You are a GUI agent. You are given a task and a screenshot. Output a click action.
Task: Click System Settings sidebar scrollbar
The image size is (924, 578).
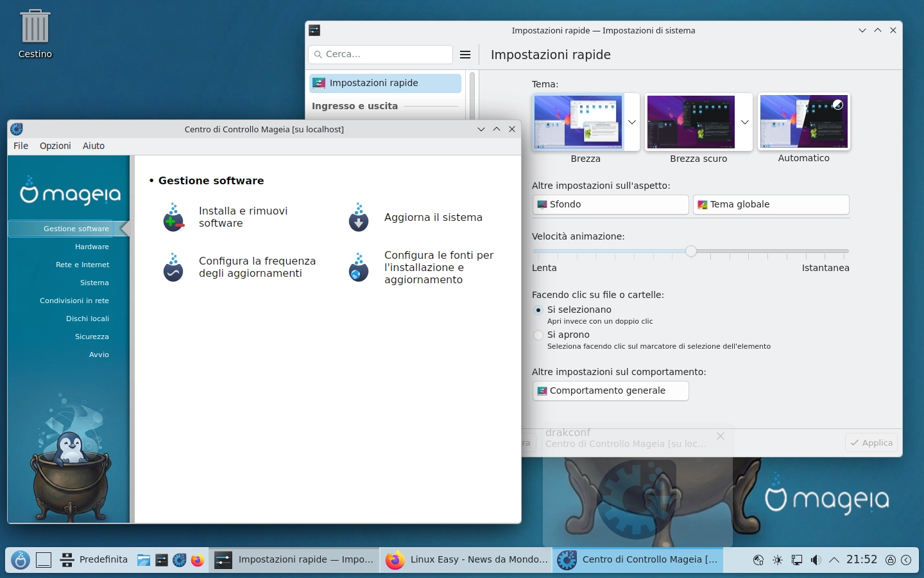472,96
